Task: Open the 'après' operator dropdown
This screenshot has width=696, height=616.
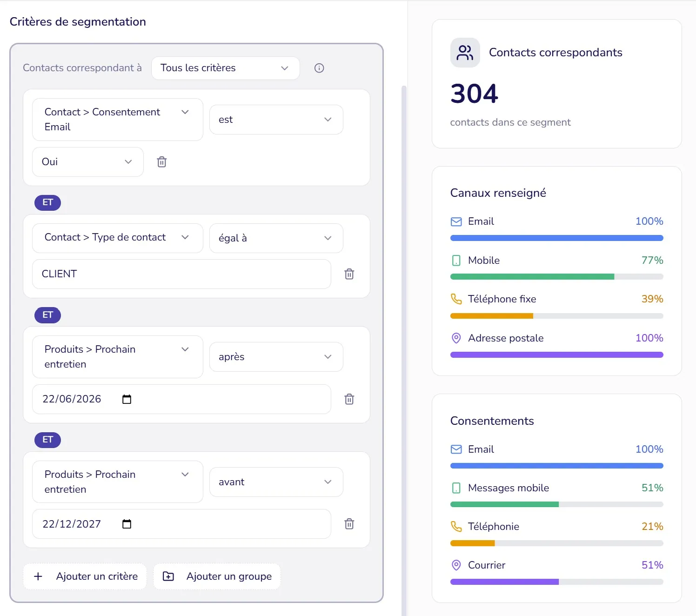Action: click(x=276, y=357)
